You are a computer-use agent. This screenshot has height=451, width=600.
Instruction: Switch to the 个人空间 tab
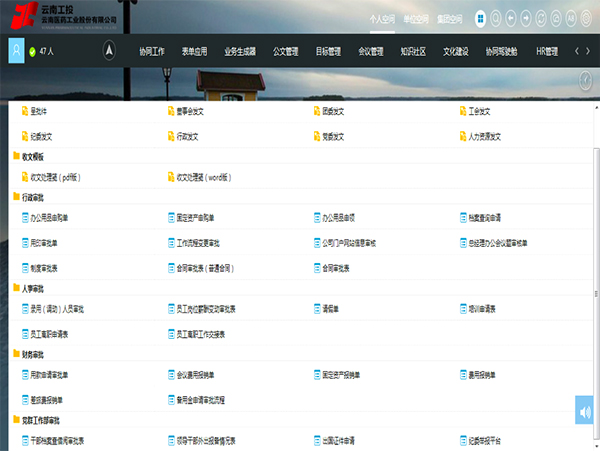tap(382, 19)
